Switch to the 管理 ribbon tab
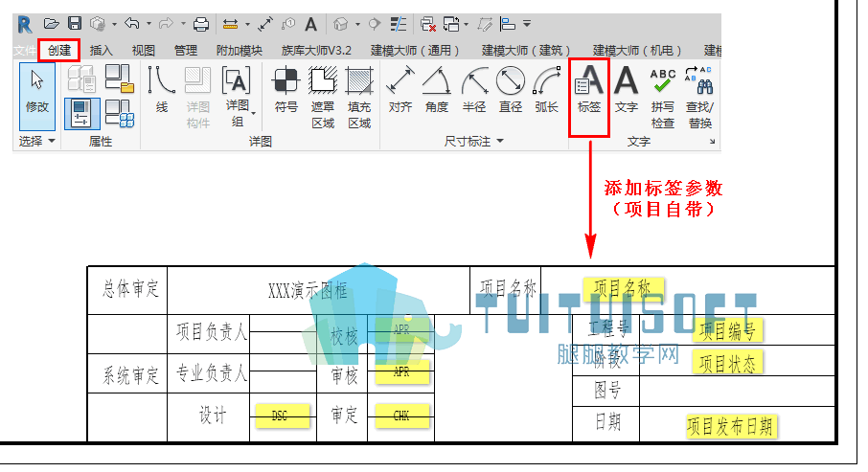This screenshot has height=472, width=868. tap(186, 51)
